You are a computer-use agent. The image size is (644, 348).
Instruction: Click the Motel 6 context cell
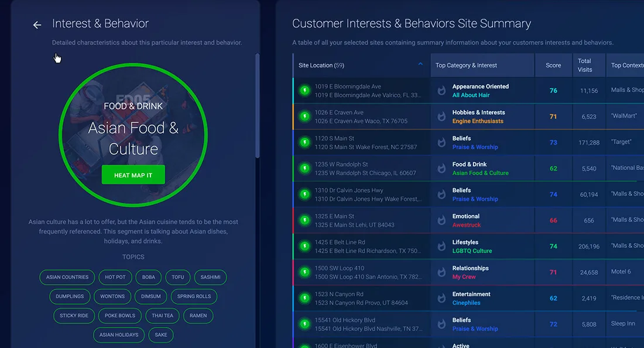(621, 272)
